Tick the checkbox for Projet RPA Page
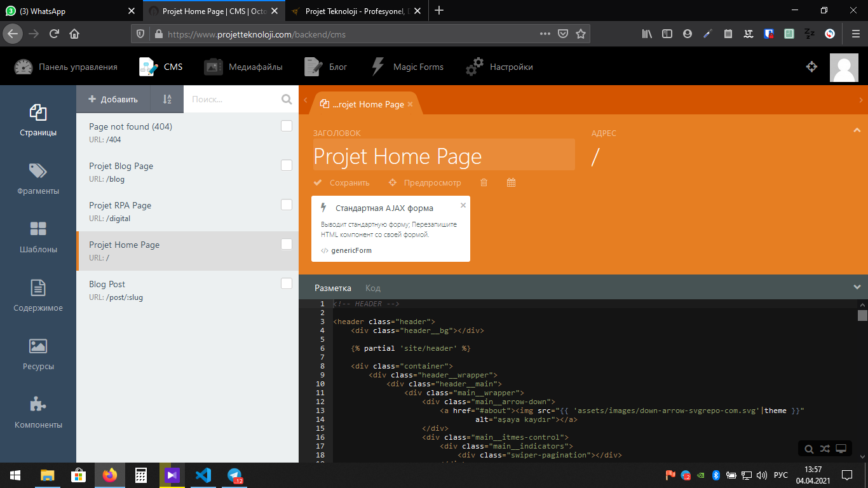The width and height of the screenshot is (868, 488). 287,205
